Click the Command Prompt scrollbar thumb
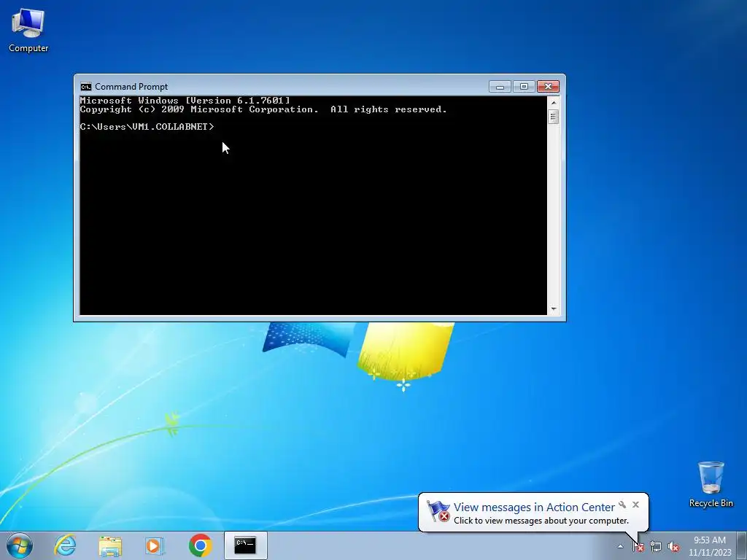The image size is (747, 560). pos(553,117)
